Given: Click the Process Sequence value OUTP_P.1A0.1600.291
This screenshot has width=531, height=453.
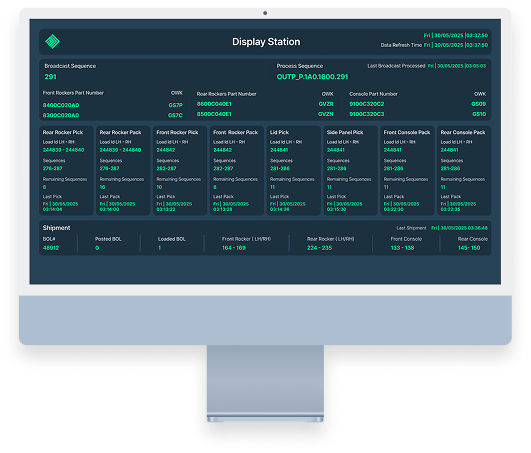Looking at the screenshot, I should (x=312, y=77).
